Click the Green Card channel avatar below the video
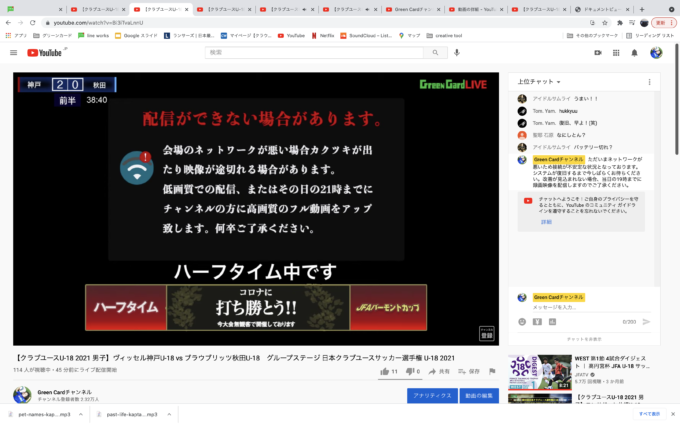 22,395
